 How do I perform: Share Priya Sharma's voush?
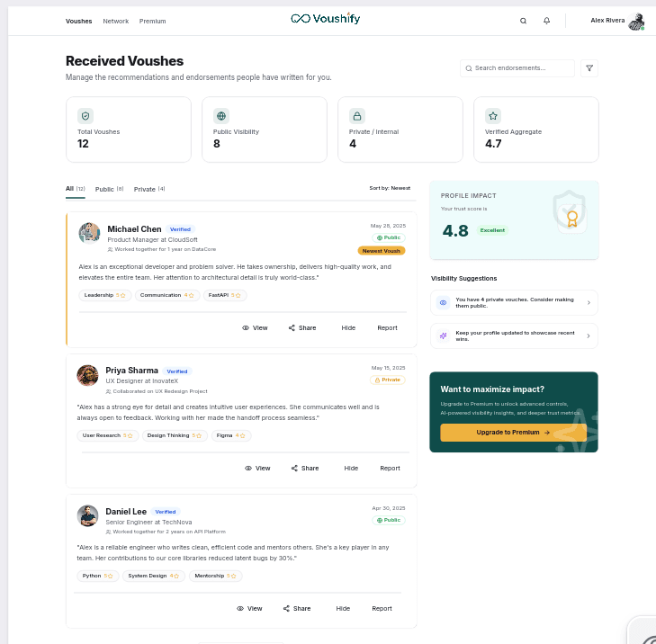click(x=305, y=468)
